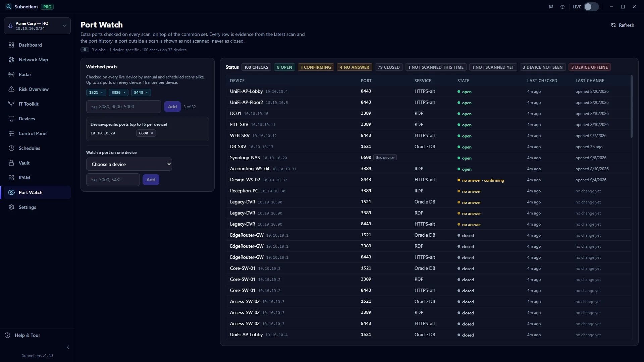644x362 pixels.
Task: Click the e.g. 3000, 5432 port field
Action: 113,180
